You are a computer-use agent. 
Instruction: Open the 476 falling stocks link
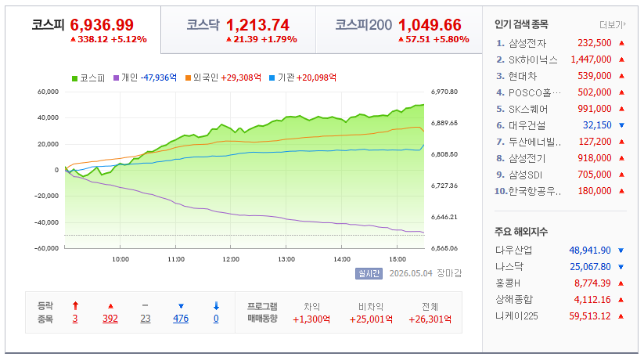click(181, 319)
